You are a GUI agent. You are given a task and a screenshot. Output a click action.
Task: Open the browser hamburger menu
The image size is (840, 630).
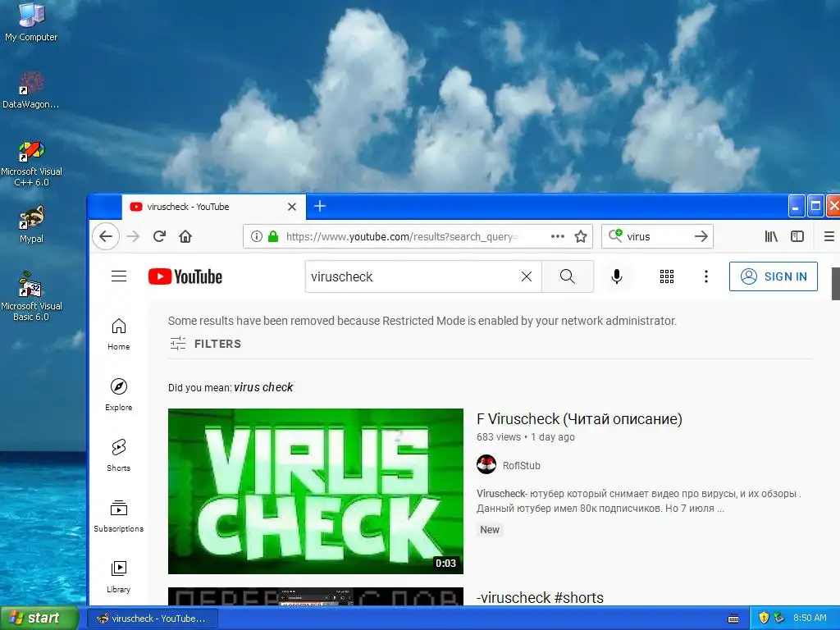coord(829,236)
